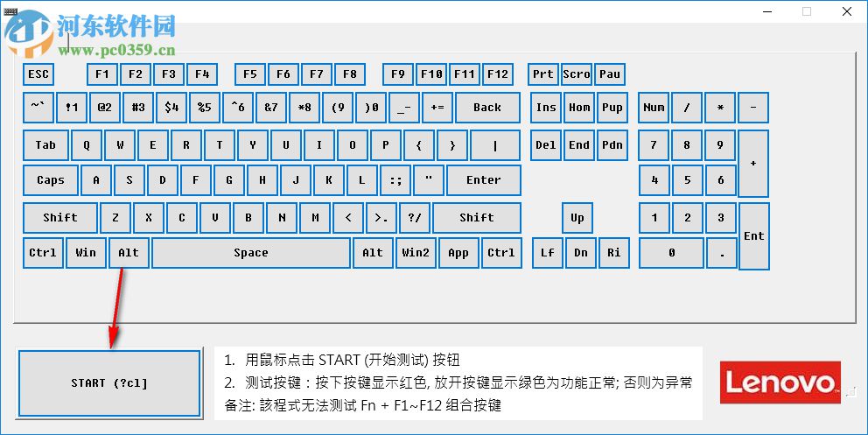Click the numpad period key
Image resolution: width=868 pixels, height=435 pixels.
click(x=722, y=253)
